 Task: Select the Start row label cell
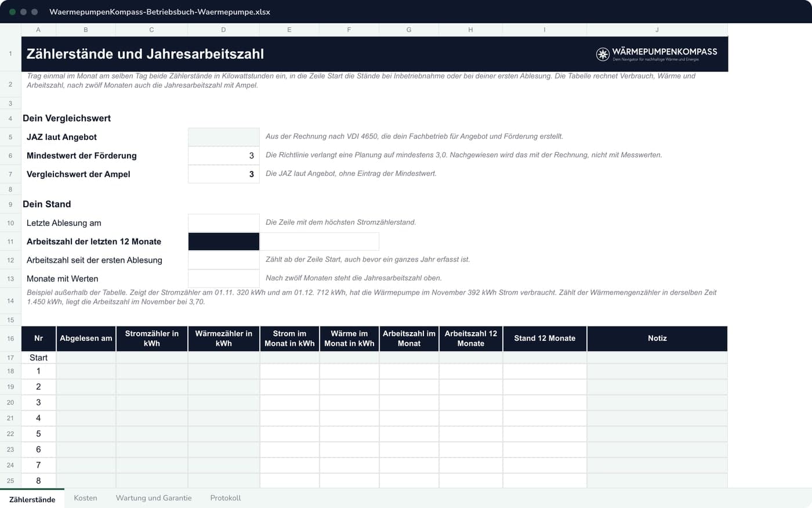click(x=38, y=358)
